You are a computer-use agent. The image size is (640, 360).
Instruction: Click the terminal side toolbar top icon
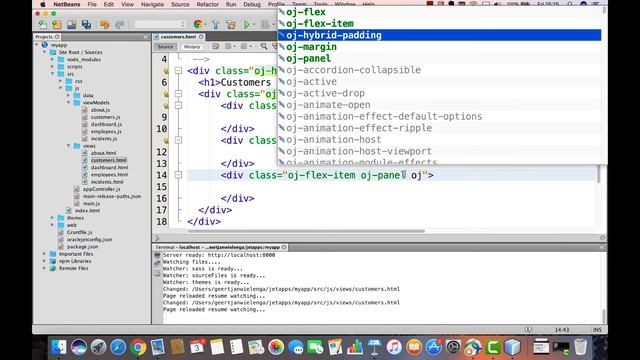(157, 255)
